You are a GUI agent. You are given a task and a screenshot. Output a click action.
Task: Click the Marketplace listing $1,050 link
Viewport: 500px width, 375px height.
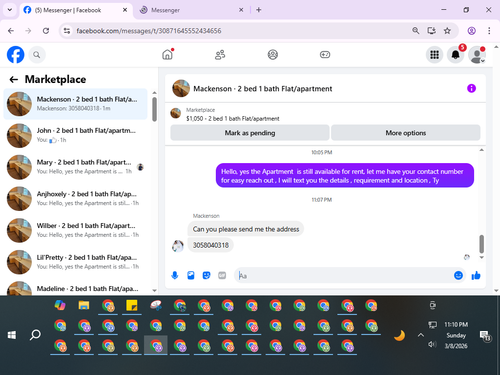pyautogui.click(x=233, y=118)
